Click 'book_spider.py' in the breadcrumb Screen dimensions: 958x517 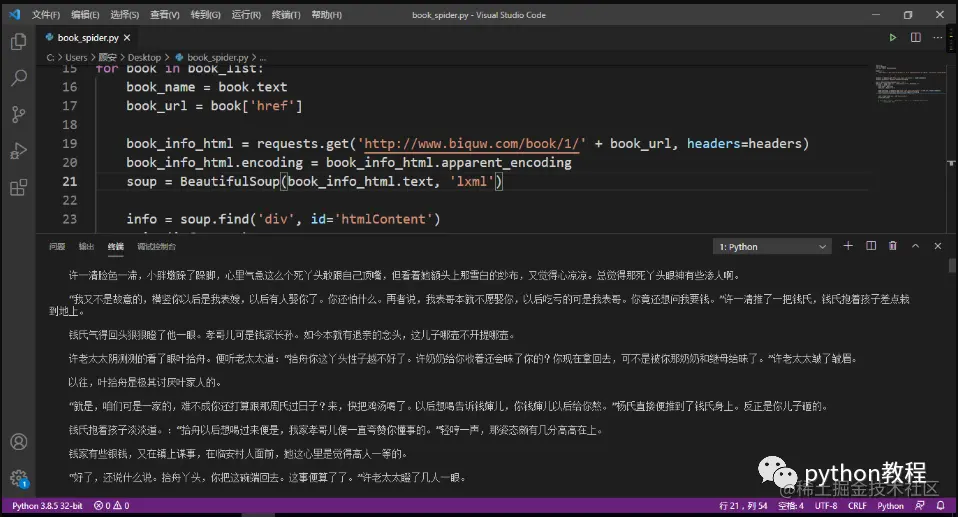click(218, 57)
